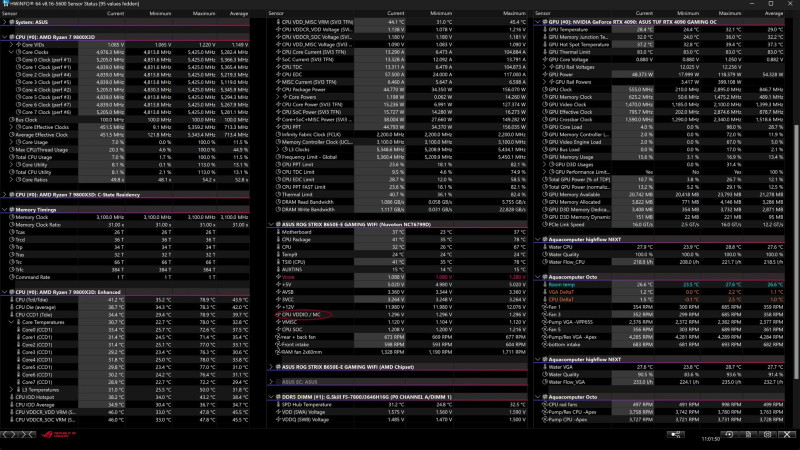
Task: Click the chip icon beside System: ASUS
Action: (12, 22)
